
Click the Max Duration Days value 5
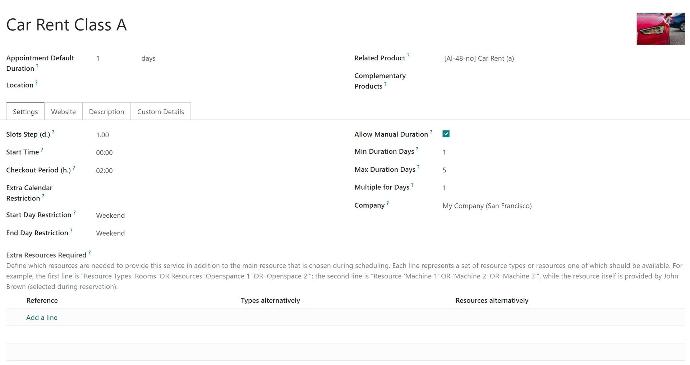click(444, 170)
